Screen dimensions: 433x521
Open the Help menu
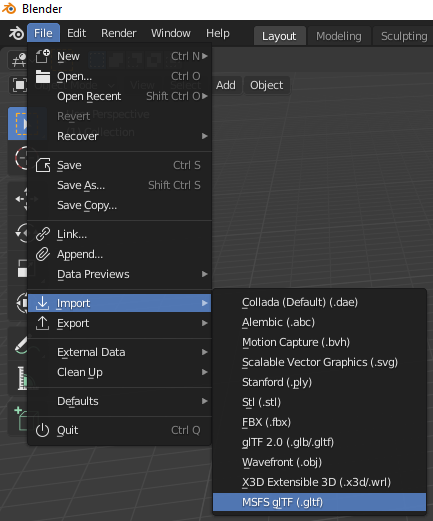(218, 33)
